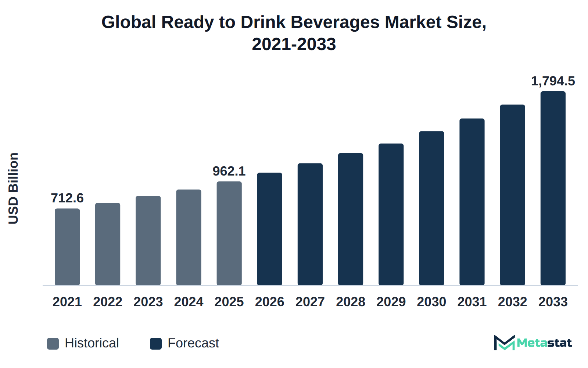Click the tallest bar for 2033
The height and width of the screenshot is (368, 588).
[x=553, y=188]
